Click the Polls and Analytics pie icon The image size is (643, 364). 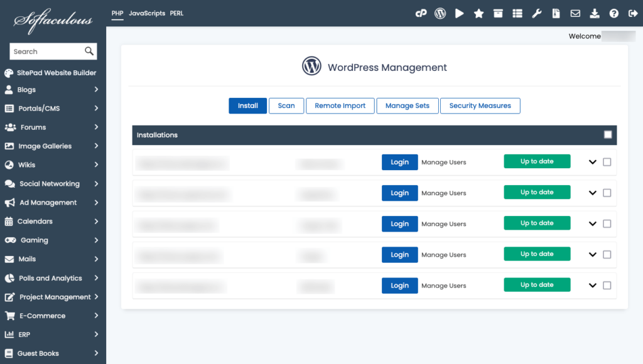9,278
